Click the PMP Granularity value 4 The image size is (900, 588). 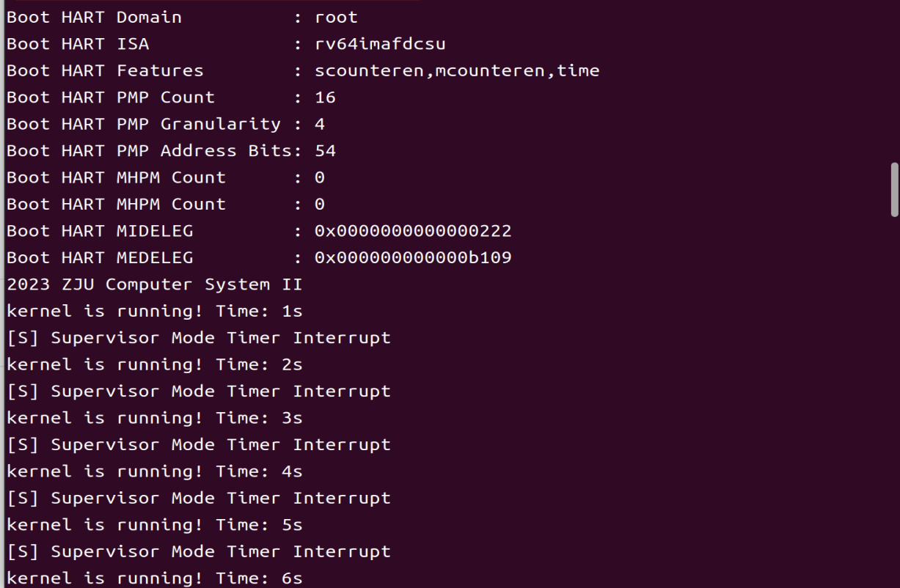(320, 124)
